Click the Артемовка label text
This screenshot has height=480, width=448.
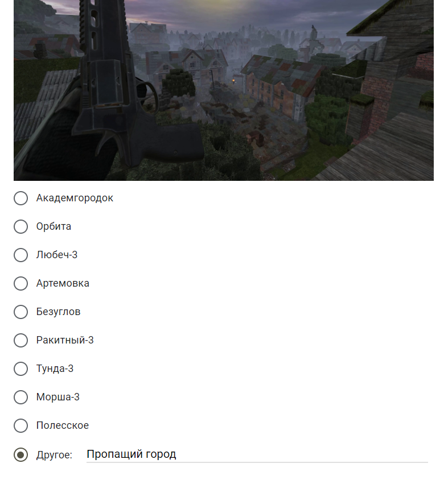coord(63,283)
